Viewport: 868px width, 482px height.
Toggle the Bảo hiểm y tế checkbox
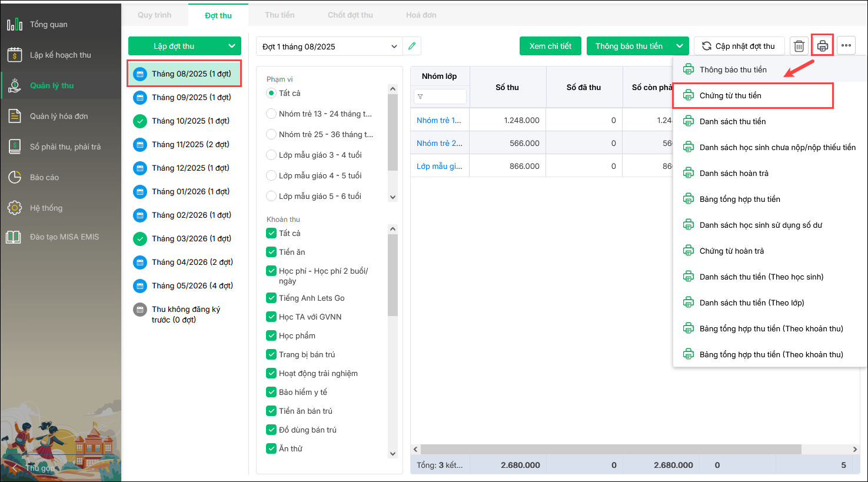point(271,392)
